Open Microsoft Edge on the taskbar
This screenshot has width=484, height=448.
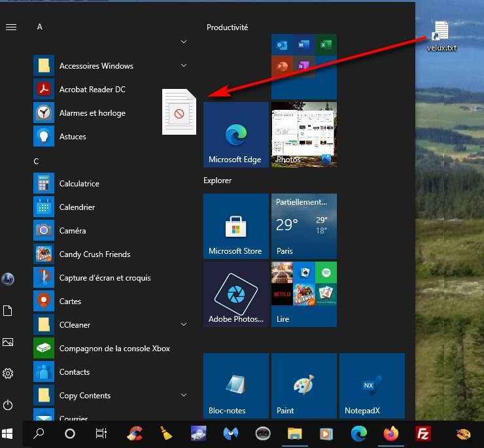[359, 434]
